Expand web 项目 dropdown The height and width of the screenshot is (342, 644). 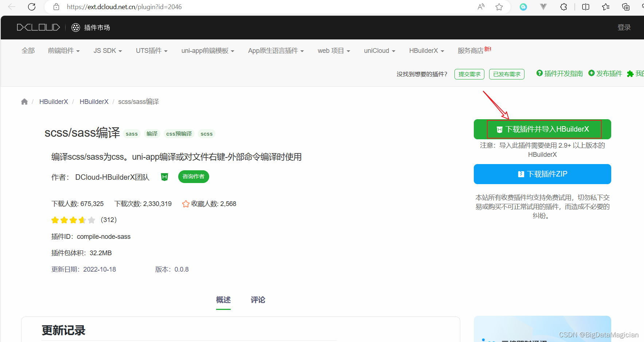334,51
